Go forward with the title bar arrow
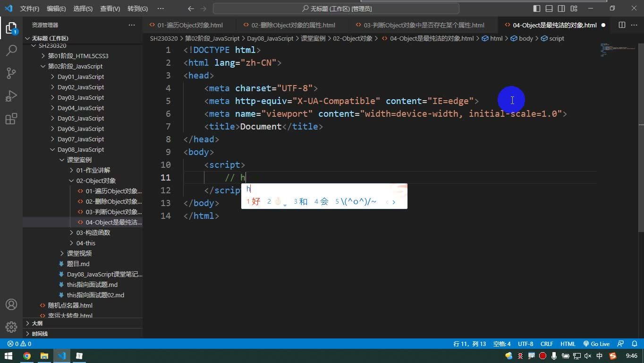 pyautogui.click(x=203, y=9)
